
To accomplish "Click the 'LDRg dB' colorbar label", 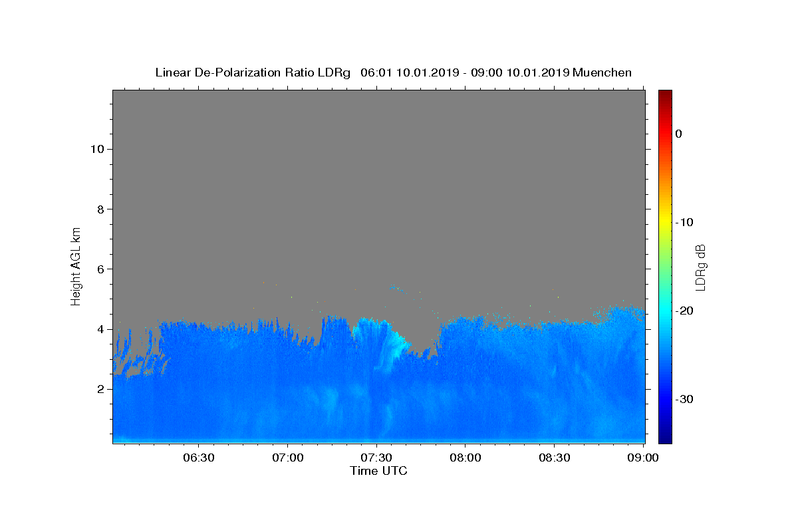I will click(x=700, y=267).
